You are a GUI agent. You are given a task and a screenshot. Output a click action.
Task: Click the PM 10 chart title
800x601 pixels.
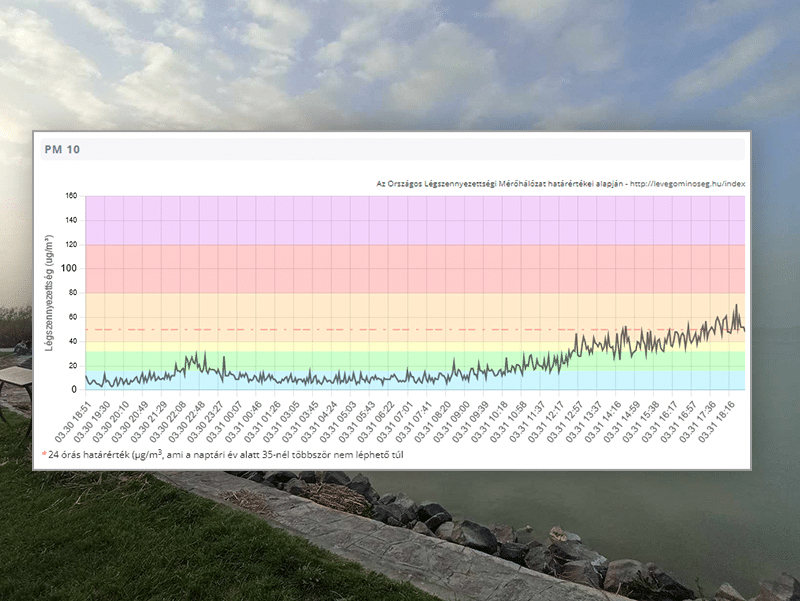62,149
